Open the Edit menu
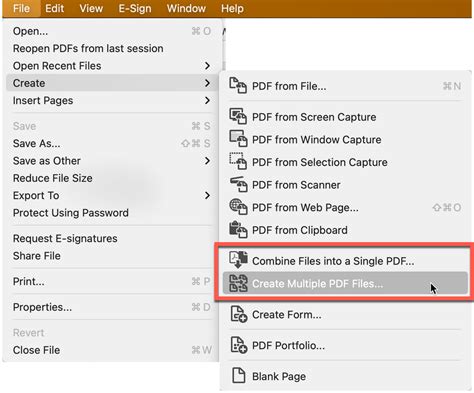Image resolution: width=474 pixels, height=393 pixels. click(54, 8)
